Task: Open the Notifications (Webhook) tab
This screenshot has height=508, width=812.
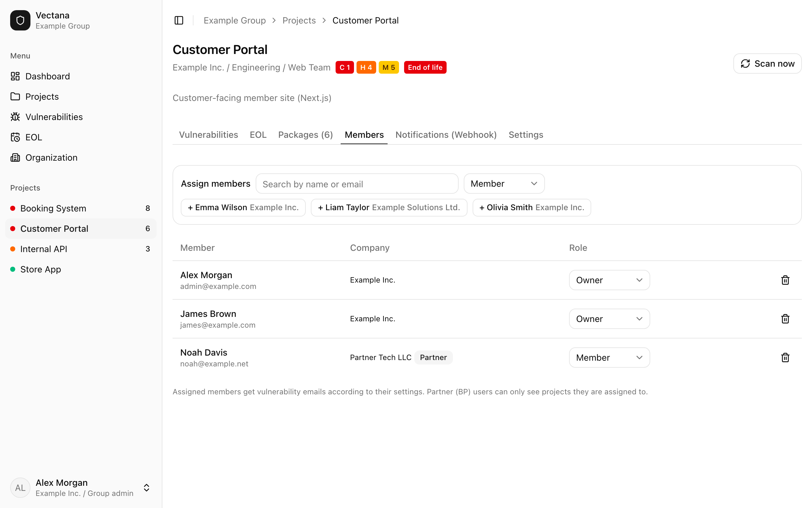Action: coord(446,135)
